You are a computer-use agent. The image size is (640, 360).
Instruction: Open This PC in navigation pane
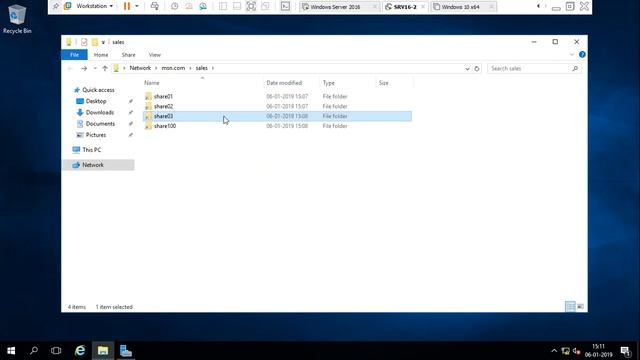pos(91,150)
